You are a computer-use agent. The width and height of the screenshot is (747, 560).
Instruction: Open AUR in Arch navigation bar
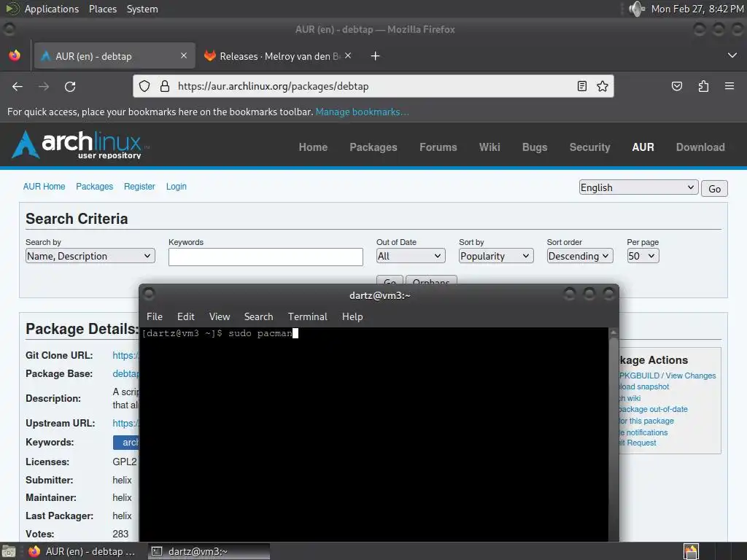click(x=643, y=147)
